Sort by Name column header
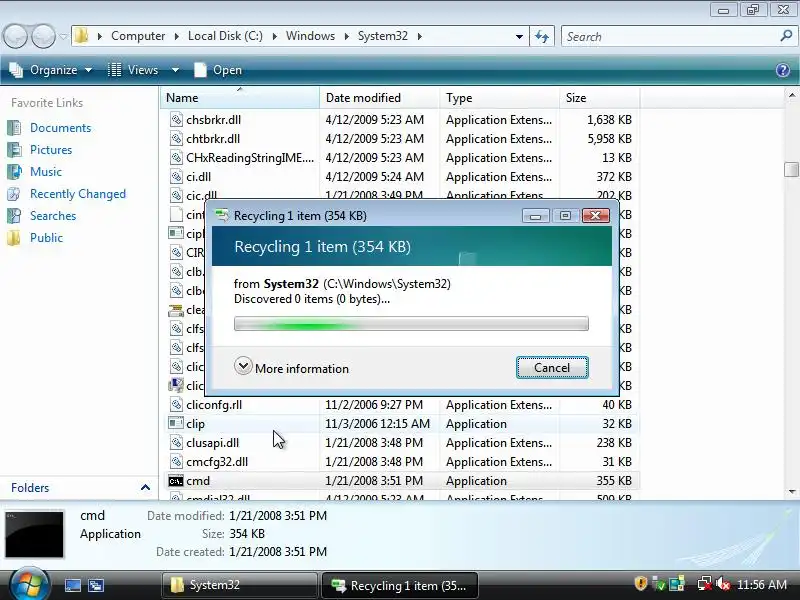The image size is (800, 600). click(240, 97)
